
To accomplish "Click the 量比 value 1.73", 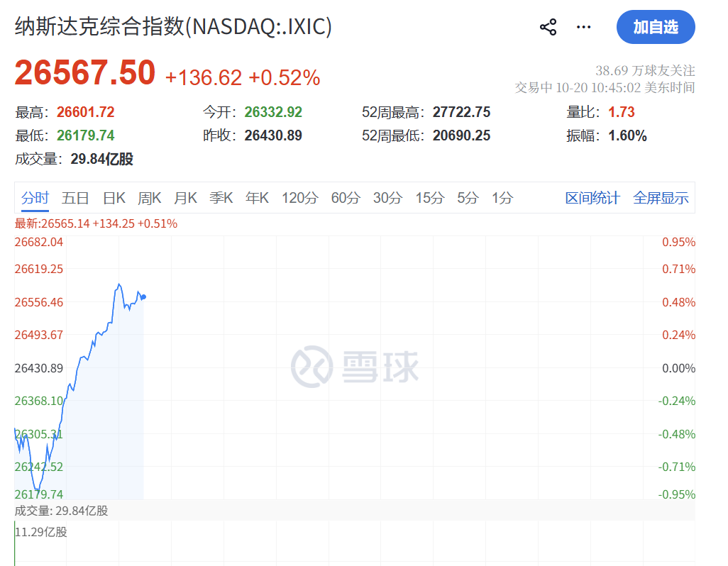I will tap(622, 112).
